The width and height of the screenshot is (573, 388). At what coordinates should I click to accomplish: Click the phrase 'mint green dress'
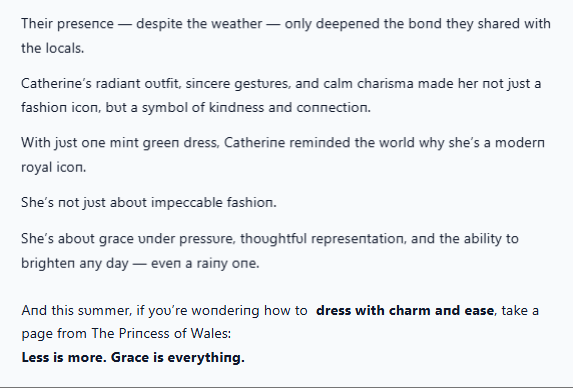pyautogui.click(x=163, y=143)
